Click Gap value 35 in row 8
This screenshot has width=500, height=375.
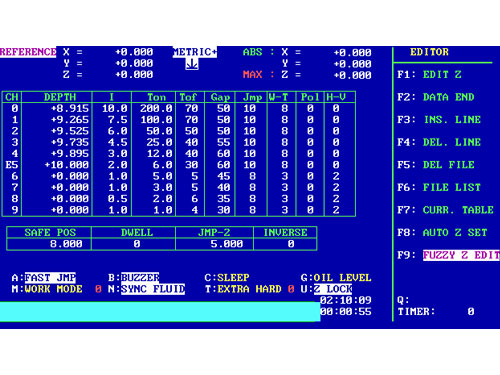[x=224, y=199]
